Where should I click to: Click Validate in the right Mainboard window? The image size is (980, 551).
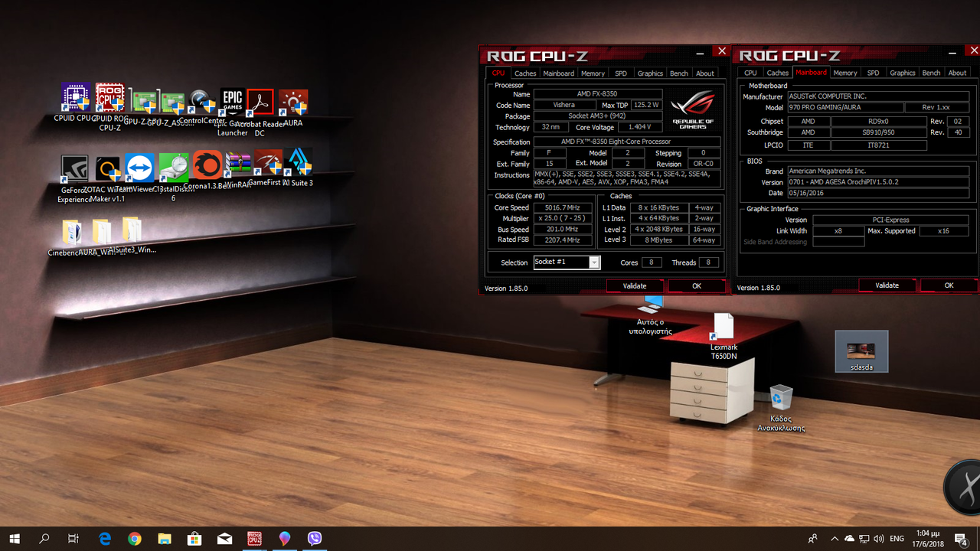coord(887,285)
